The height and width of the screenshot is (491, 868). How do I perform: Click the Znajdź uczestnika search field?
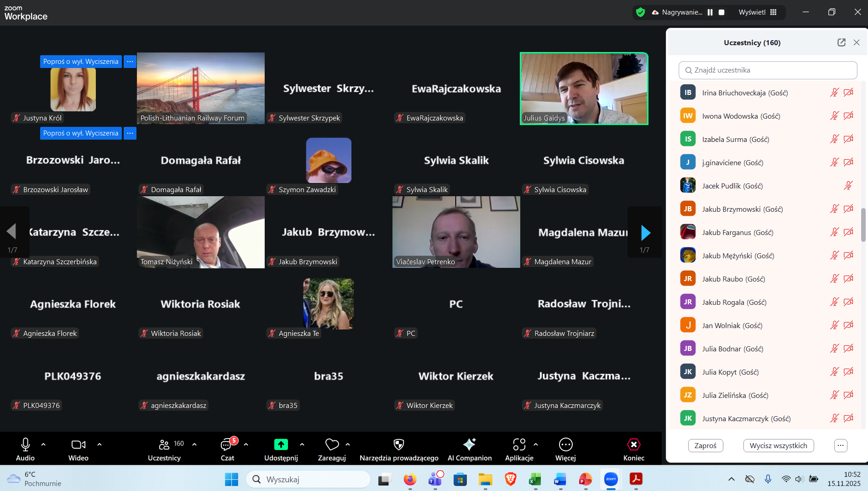coord(768,70)
